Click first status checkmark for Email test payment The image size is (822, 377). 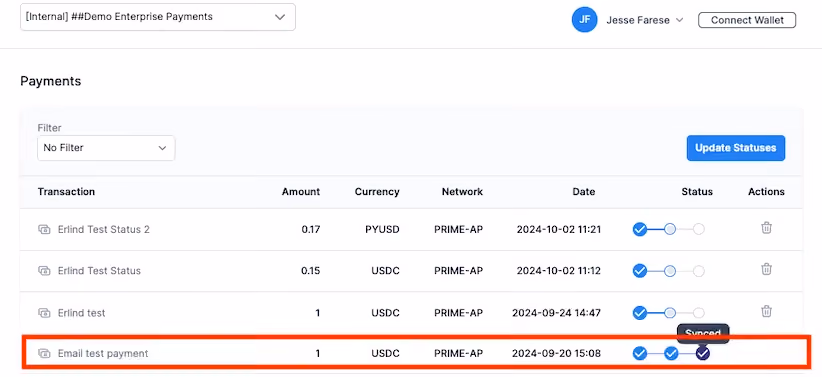point(640,353)
